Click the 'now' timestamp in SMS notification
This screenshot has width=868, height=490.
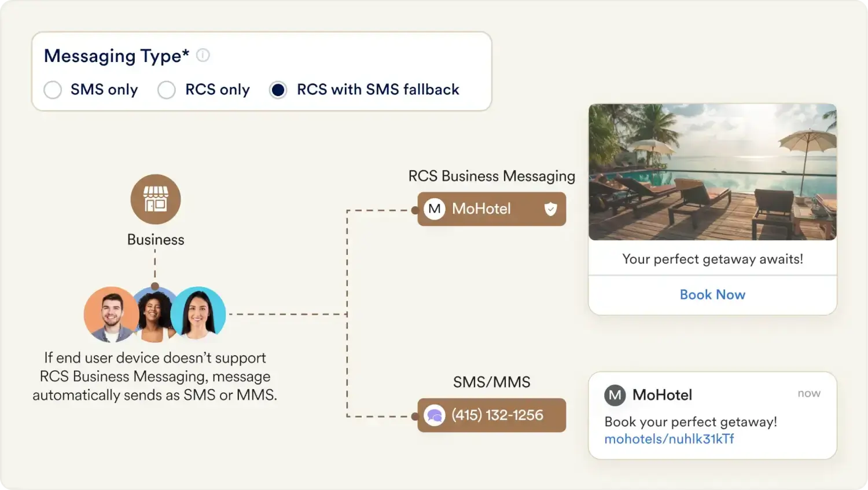[x=808, y=393]
